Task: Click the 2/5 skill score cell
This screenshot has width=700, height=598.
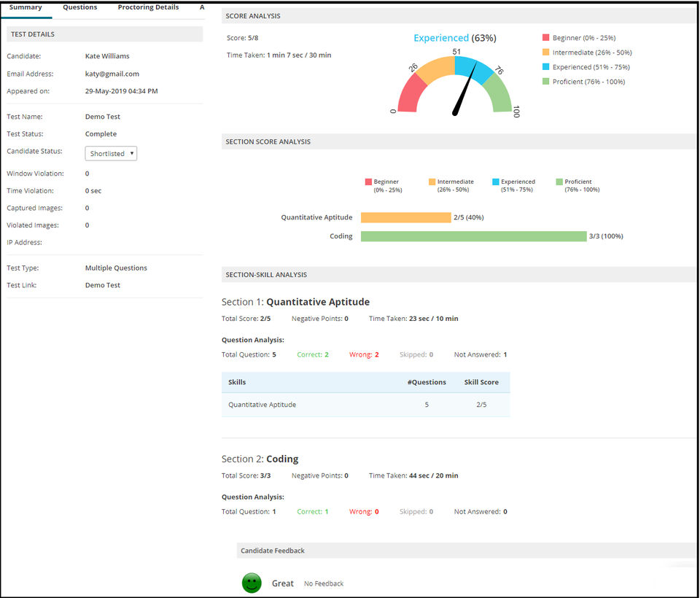Action: [481, 405]
